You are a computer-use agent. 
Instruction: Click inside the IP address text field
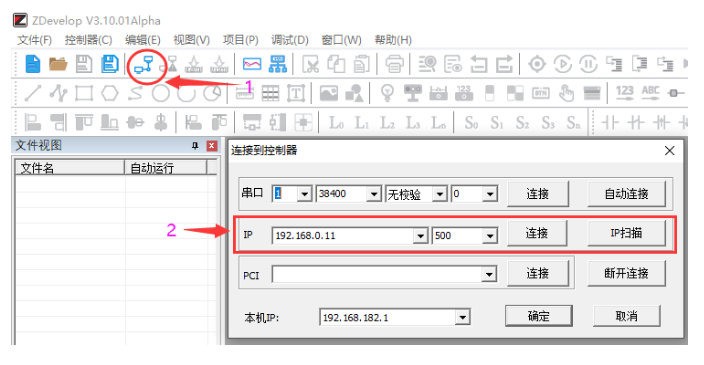(343, 235)
